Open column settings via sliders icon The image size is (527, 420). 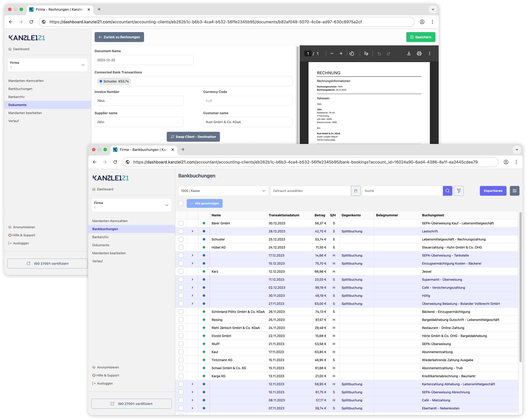515,191
